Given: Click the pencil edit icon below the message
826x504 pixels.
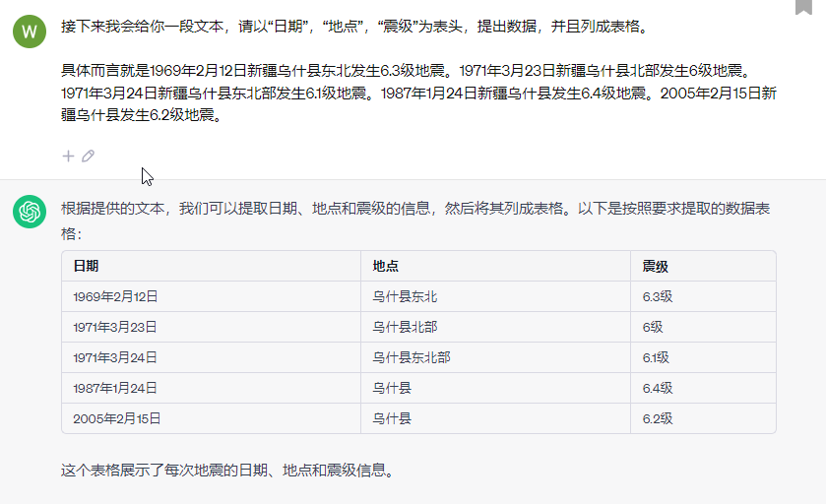Looking at the screenshot, I should pos(88,156).
